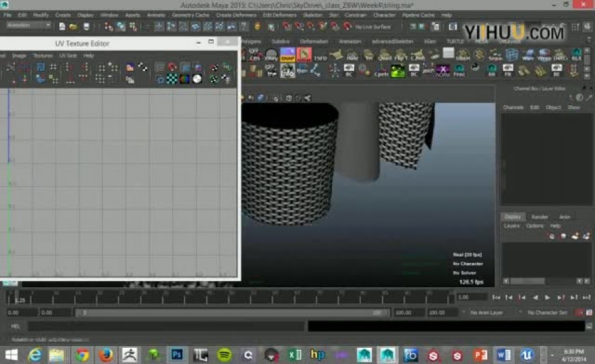Viewport: 595px width, 364px height.
Task: Open the Textures menu in UV Texture Editor
Action: [42, 56]
